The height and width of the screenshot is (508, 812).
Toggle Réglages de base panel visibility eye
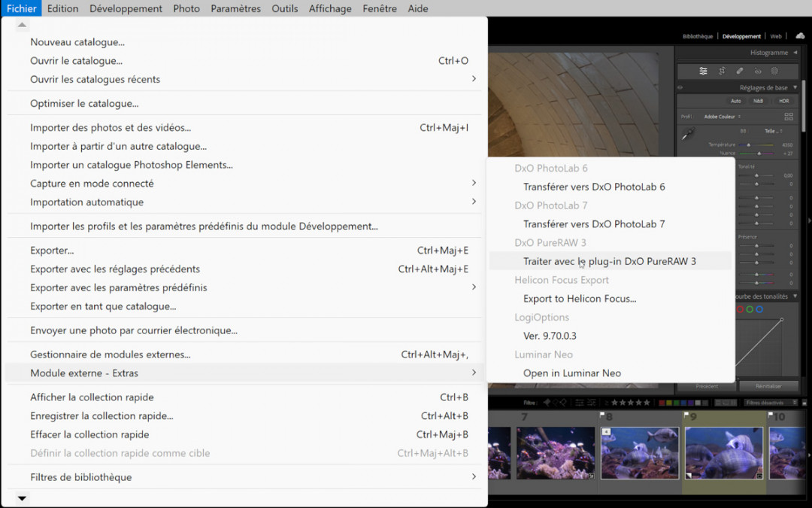pyautogui.click(x=680, y=87)
